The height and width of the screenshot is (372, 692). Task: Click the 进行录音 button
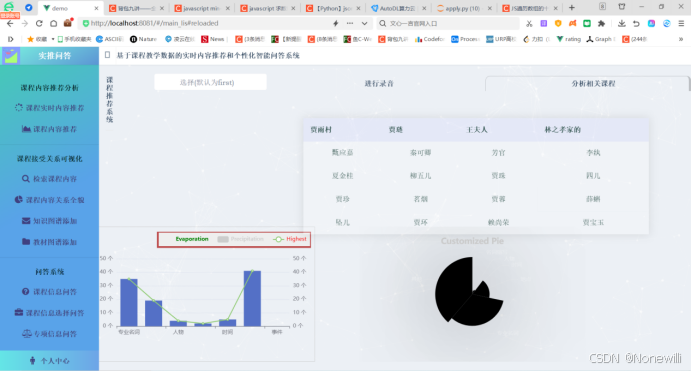pos(379,83)
